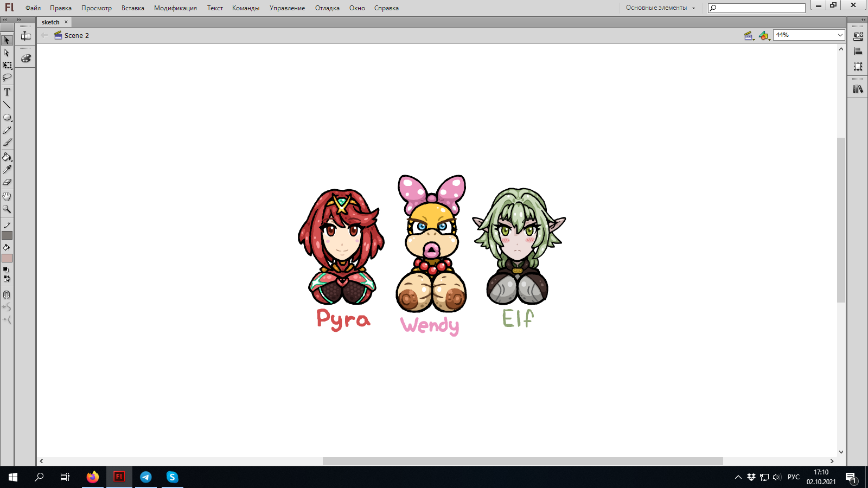868x488 pixels.
Task: Open the Модификация menu
Action: (175, 8)
